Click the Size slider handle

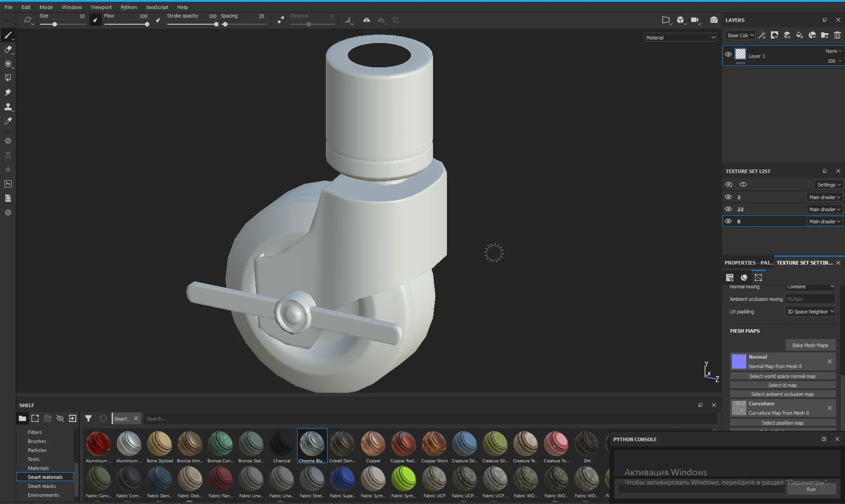(55, 24)
